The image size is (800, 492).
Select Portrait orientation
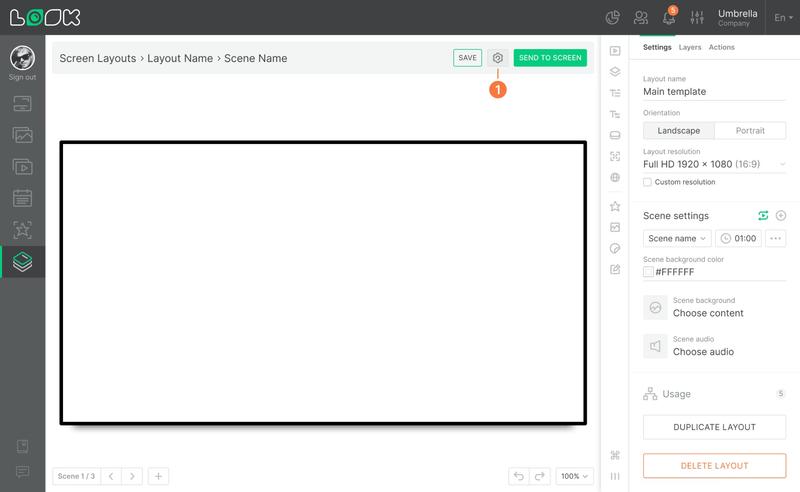coord(750,131)
